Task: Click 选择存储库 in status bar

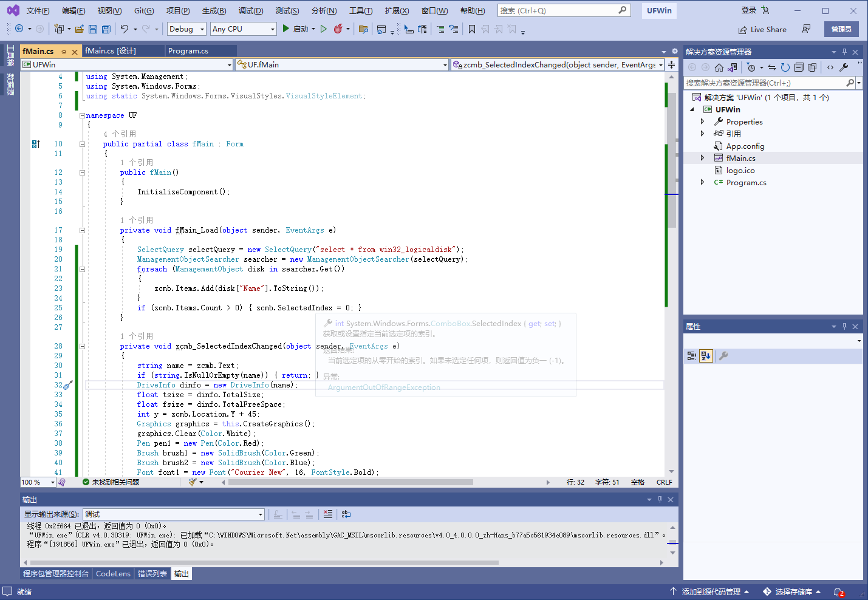Action: coord(792,591)
